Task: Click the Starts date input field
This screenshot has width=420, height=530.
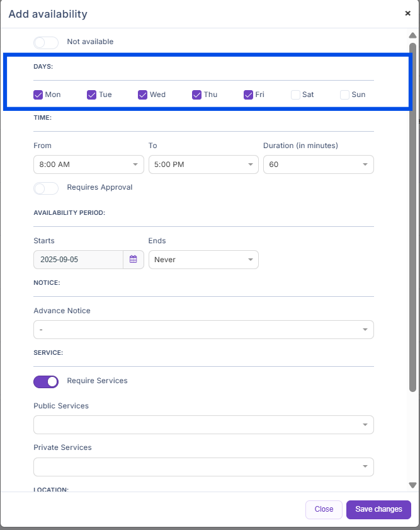Action: pyautogui.click(x=78, y=260)
